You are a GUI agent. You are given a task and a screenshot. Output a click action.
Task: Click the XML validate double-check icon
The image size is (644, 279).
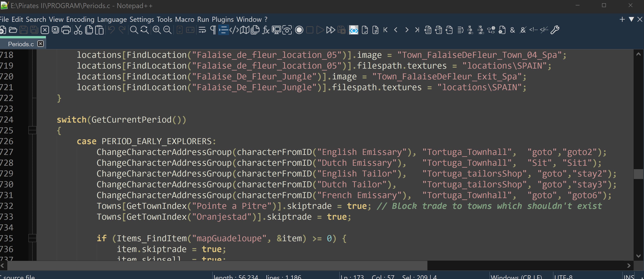(375, 30)
